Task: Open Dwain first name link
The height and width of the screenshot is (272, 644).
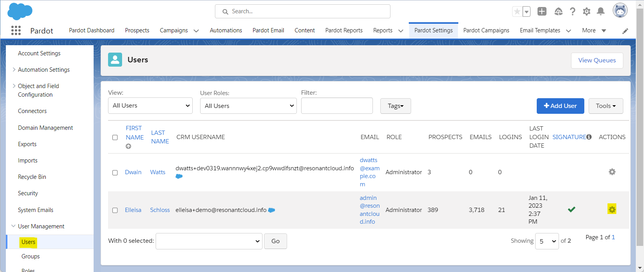Action: coord(133,172)
